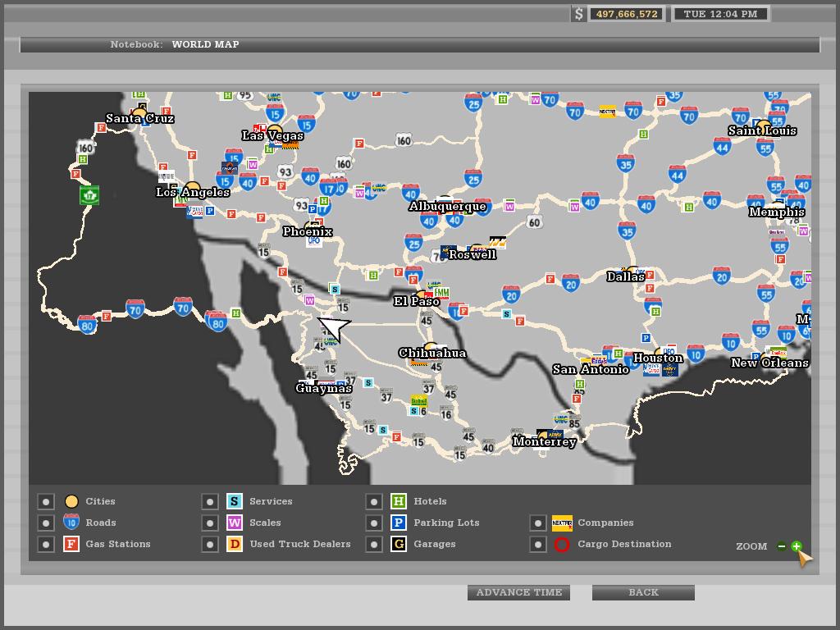840x630 pixels.
Task: Click the green zoom-in plus button
Action: click(x=797, y=546)
